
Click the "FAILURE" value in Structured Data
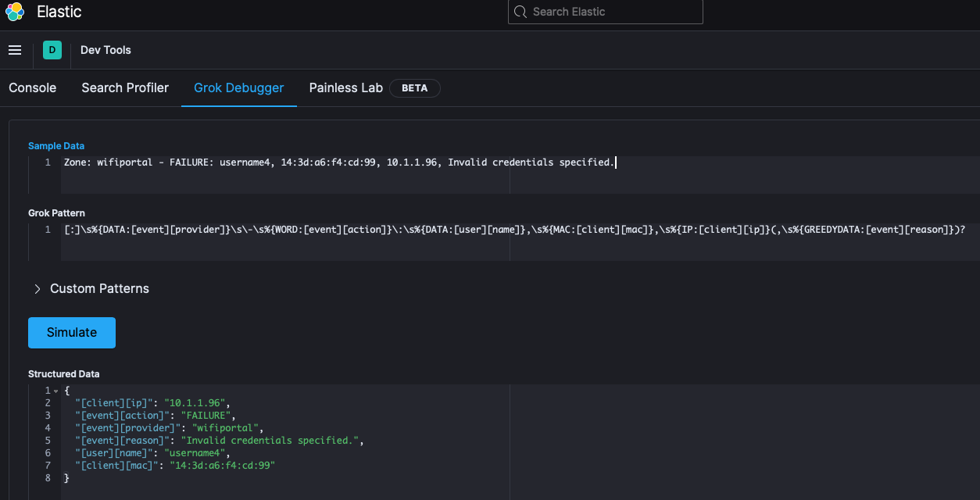click(x=206, y=416)
